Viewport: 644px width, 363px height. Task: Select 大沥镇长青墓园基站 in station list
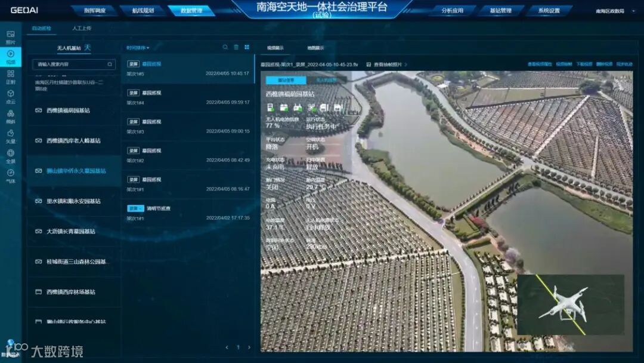(x=74, y=232)
